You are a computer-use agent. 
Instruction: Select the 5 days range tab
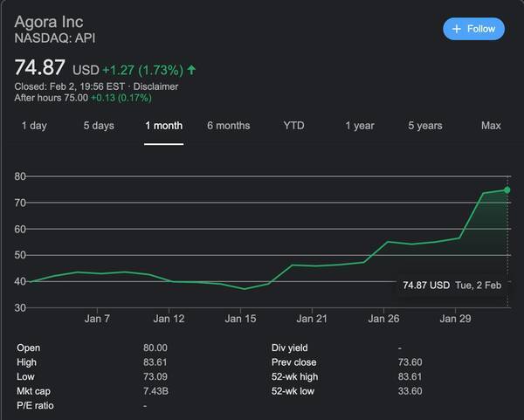(x=99, y=126)
